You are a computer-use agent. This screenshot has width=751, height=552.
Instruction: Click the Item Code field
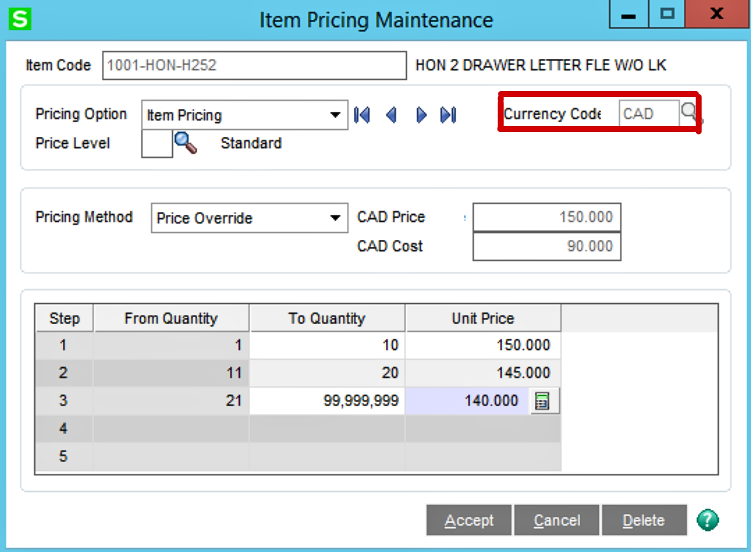click(254, 66)
